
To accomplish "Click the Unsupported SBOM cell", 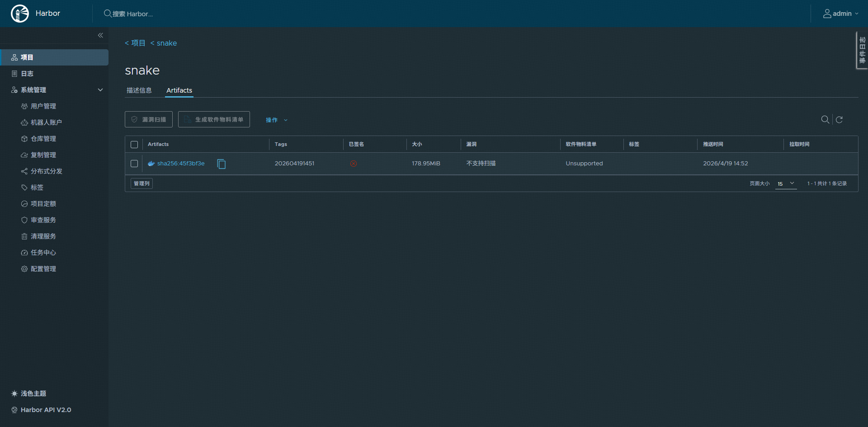I will pos(584,164).
